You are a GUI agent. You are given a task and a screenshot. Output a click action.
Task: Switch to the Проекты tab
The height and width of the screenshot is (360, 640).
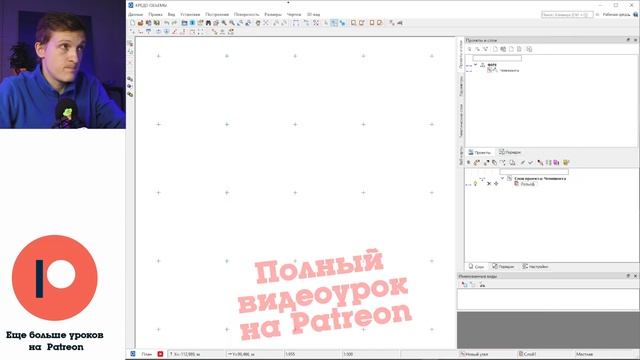(x=480, y=152)
